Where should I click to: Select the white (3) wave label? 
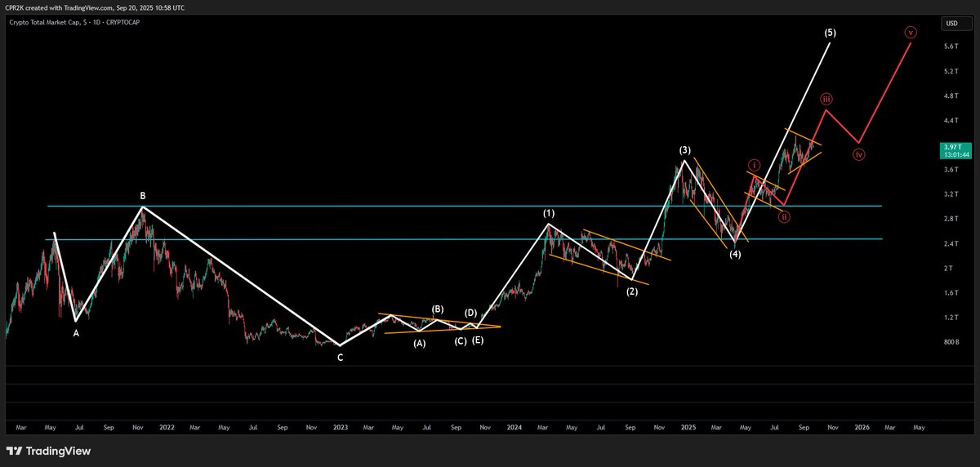[685, 150]
